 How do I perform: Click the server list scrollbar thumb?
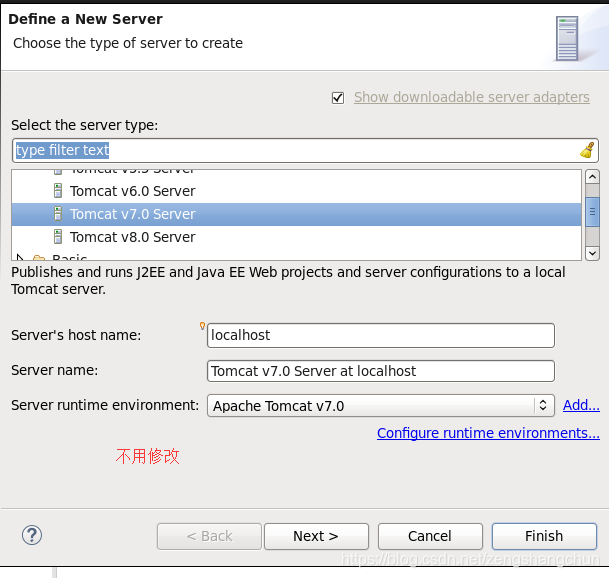[x=592, y=212]
